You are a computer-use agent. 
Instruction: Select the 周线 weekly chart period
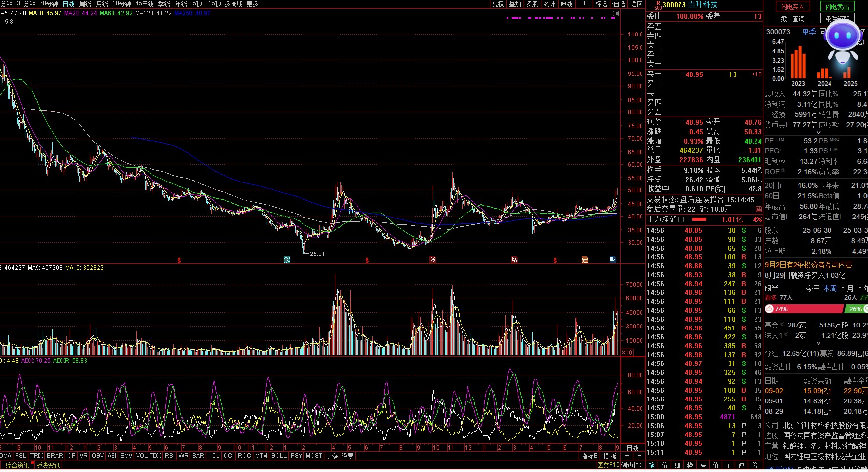pos(85,4)
